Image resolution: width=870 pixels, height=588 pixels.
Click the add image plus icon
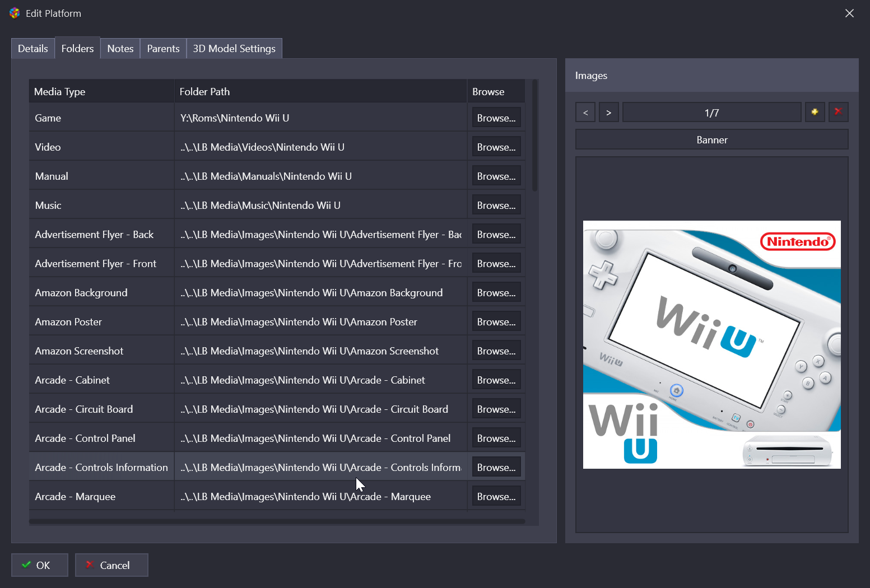815,112
